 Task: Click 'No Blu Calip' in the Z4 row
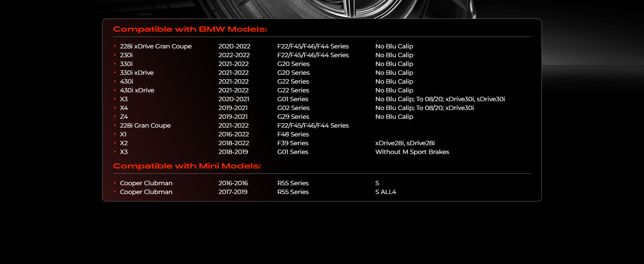394,117
